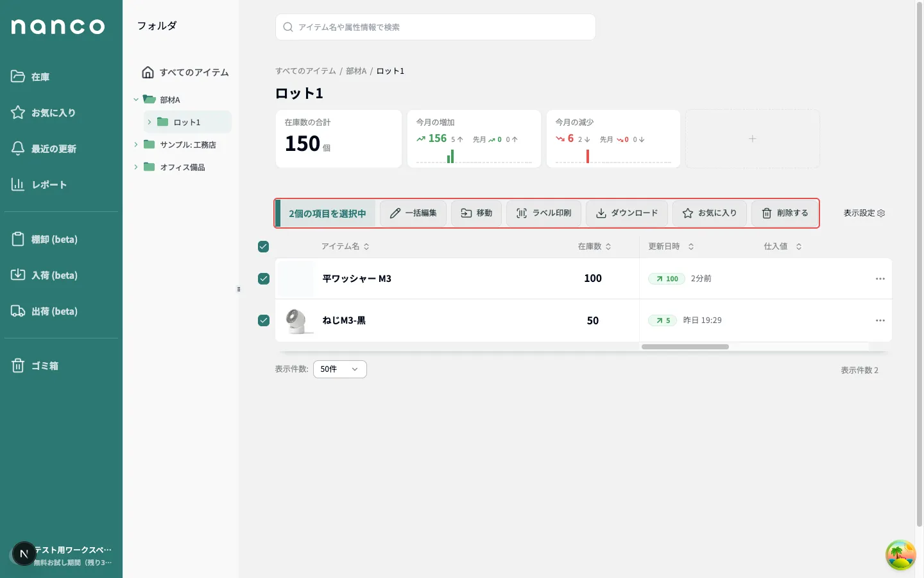This screenshot has width=924, height=578.
Task: Open 在庫 inventory in sidebar
Action: coord(30,76)
